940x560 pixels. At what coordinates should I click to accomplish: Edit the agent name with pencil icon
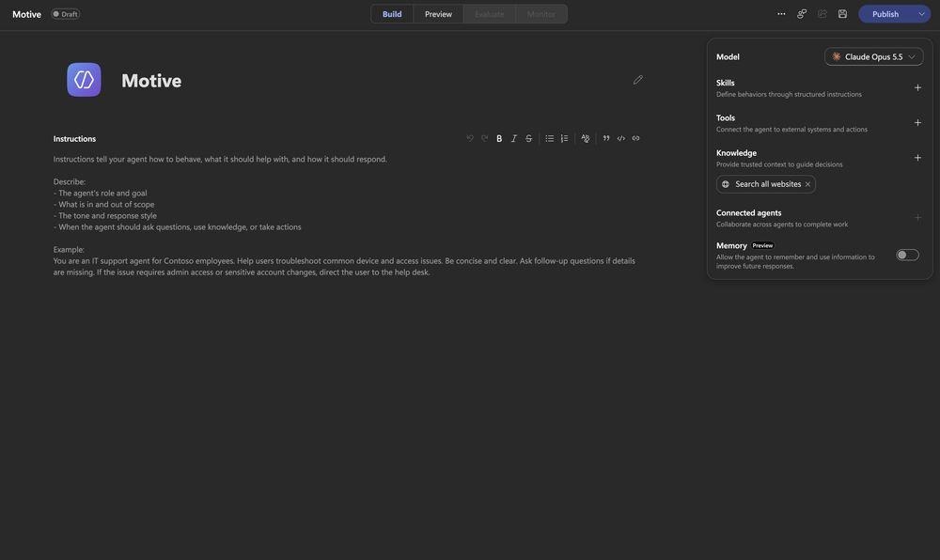(x=638, y=80)
